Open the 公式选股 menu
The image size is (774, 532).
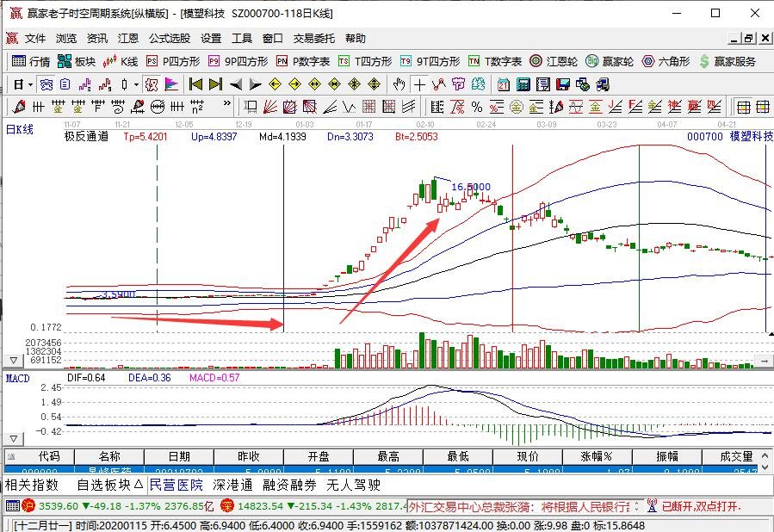click(170, 39)
